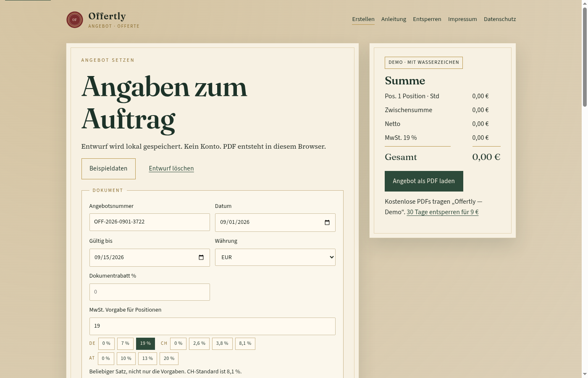Focus the Angebotsnummer input field
Viewport: 588px width, 378px height.
(150, 222)
